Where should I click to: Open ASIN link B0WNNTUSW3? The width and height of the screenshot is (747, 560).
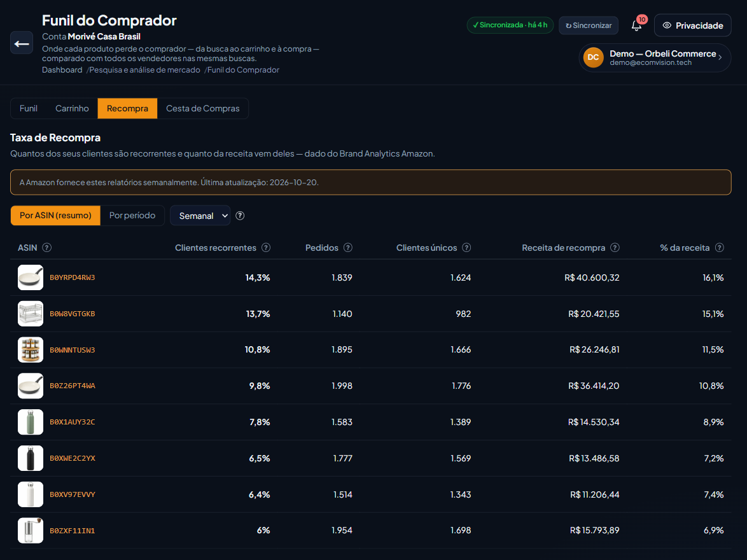[73, 350]
